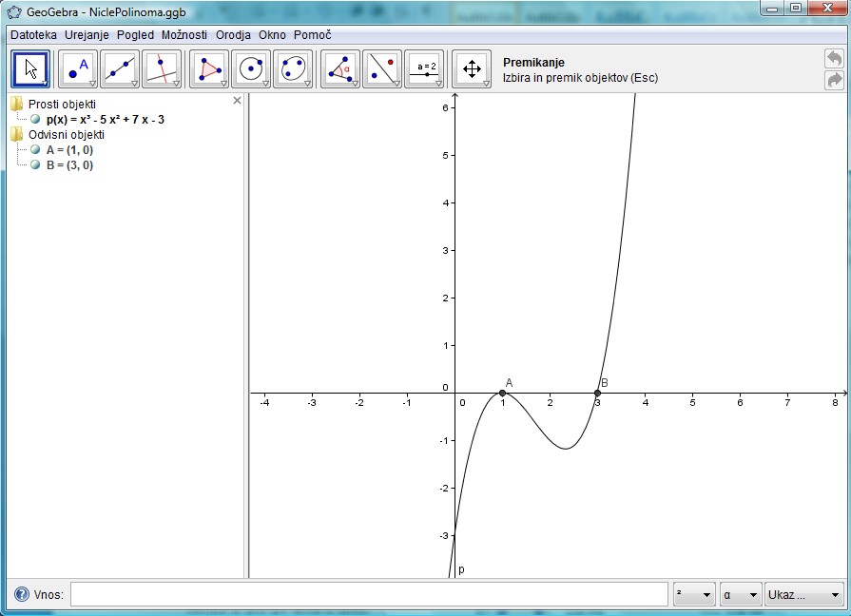This screenshot has width=851, height=616.
Task: Select the Circle with center tool
Action: pos(251,68)
